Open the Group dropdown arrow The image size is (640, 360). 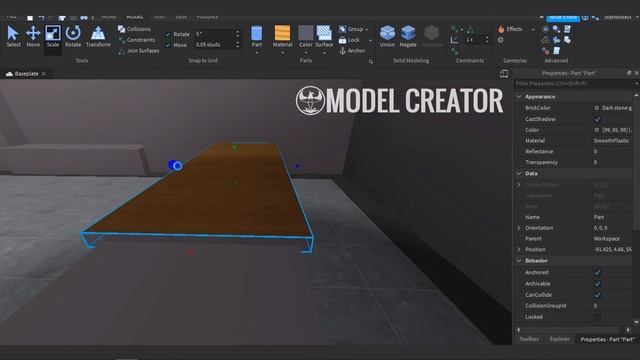click(x=367, y=29)
